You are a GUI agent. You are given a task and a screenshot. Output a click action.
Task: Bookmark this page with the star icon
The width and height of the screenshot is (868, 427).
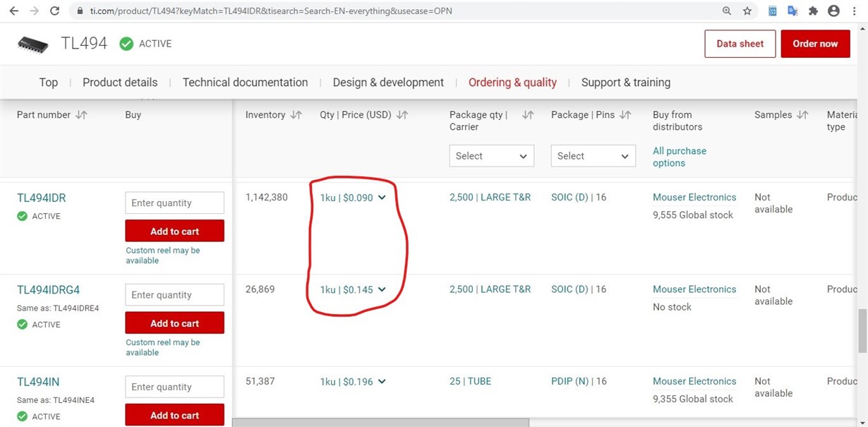point(747,11)
